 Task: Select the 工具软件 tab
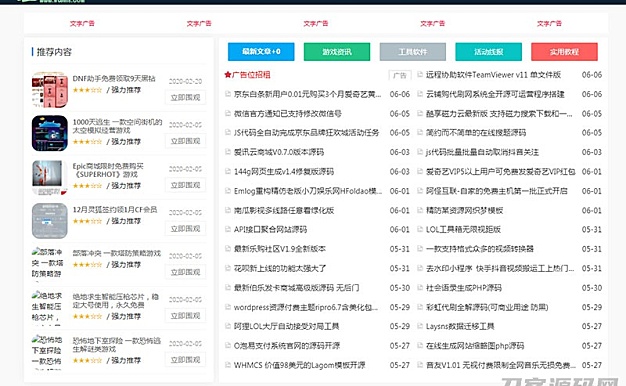pyautogui.click(x=413, y=52)
